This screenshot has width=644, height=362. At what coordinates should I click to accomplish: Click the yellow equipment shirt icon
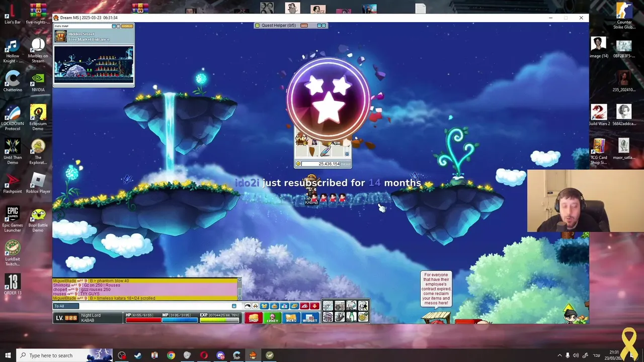[265, 306]
